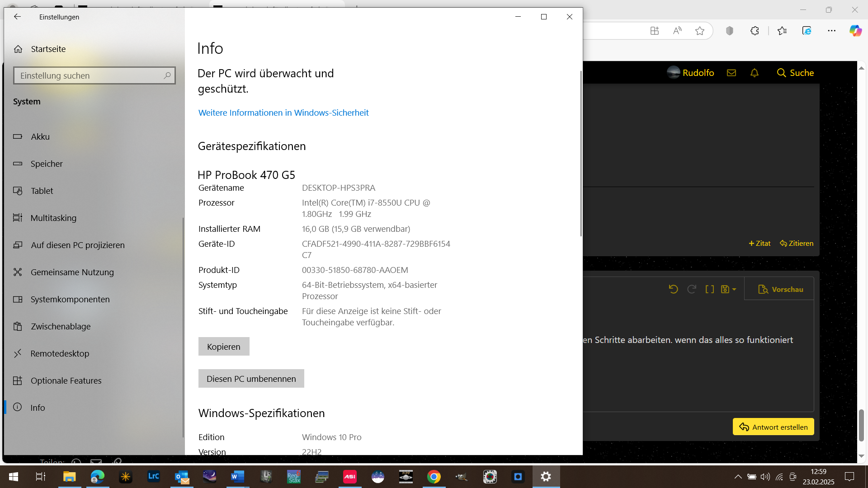This screenshot has height=488, width=868.
Task: Open Systemkomponenten settings
Action: pyautogui.click(x=94, y=299)
